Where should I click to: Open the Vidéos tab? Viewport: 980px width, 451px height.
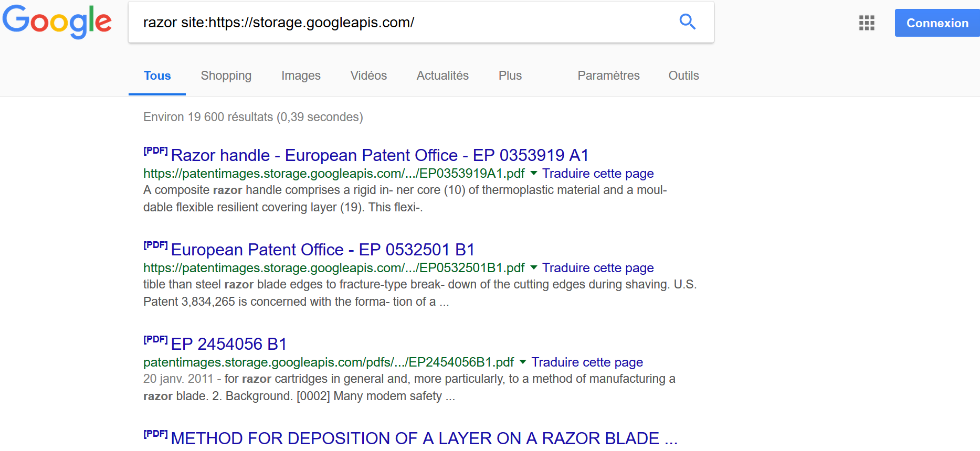(x=368, y=76)
